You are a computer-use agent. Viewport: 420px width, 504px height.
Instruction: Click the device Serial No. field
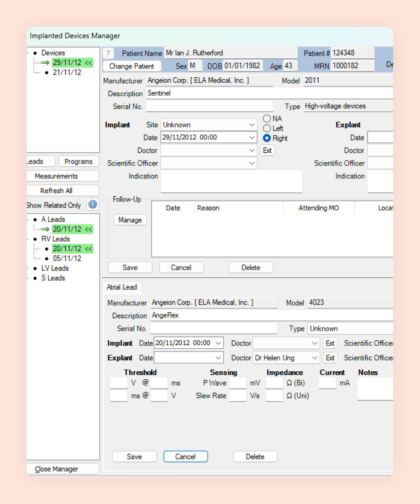210,106
